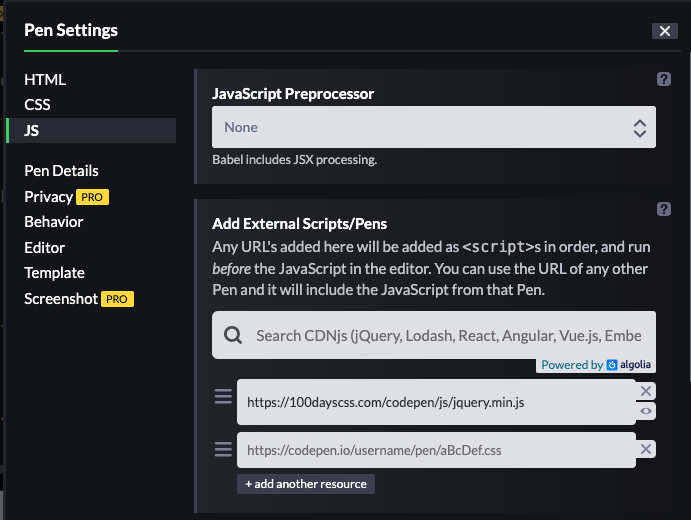691x520 pixels.
Task: Go to the Behavior settings
Action: tap(54, 222)
